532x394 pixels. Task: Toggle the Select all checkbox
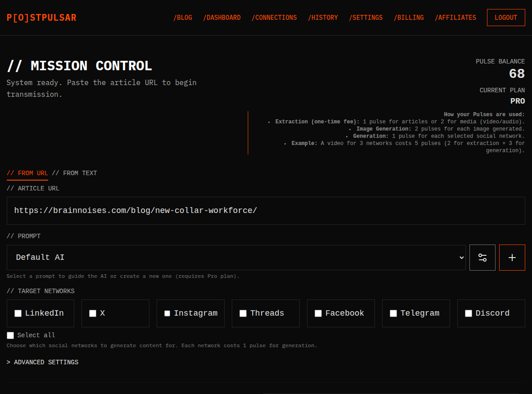10,335
